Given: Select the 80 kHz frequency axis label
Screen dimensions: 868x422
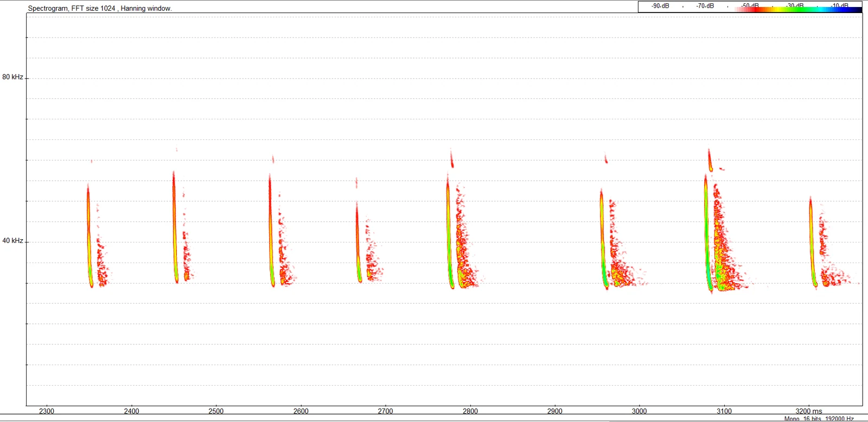Looking at the screenshot, I should 13,77.
